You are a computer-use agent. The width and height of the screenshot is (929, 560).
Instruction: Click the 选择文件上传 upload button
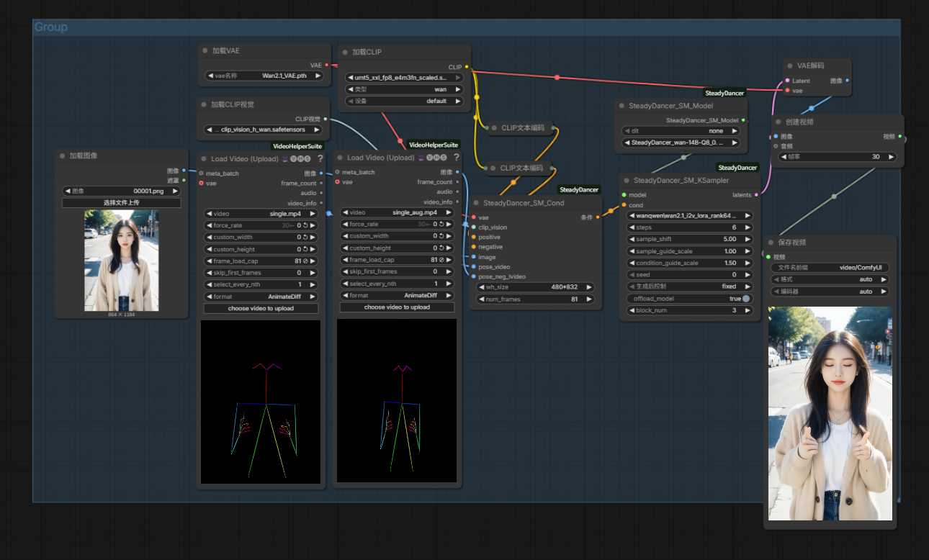pos(121,202)
